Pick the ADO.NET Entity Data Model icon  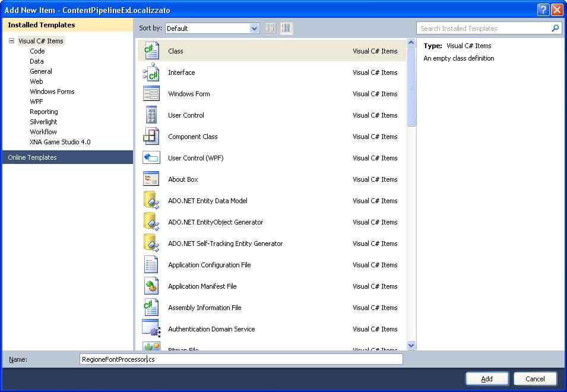pos(151,200)
